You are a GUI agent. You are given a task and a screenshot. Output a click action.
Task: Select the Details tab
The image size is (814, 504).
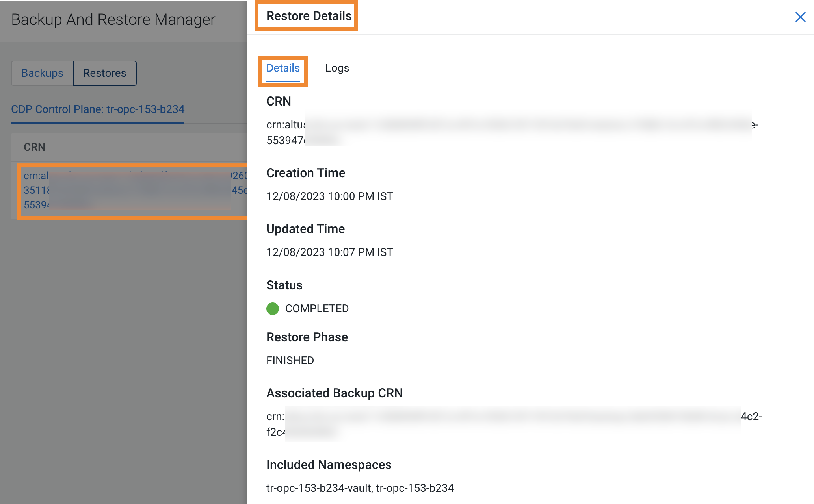point(282,68)
